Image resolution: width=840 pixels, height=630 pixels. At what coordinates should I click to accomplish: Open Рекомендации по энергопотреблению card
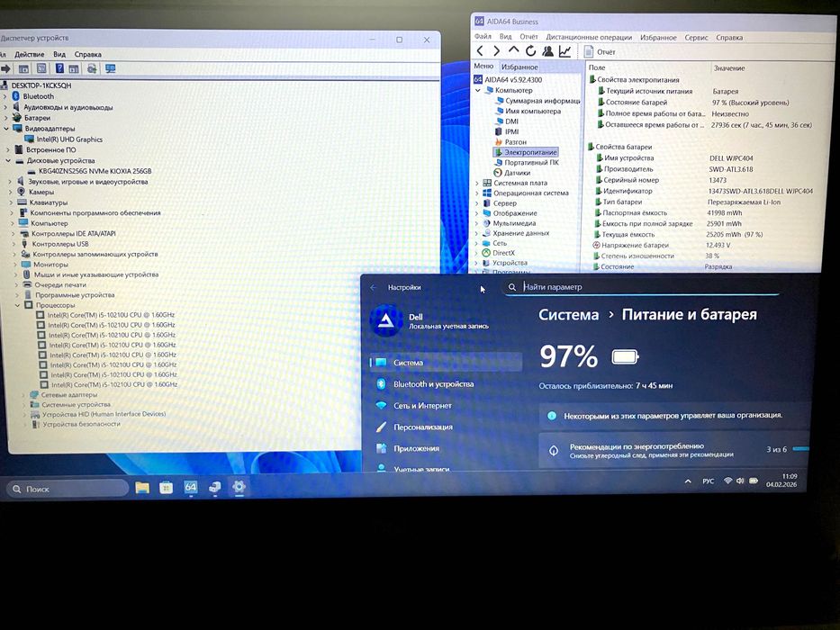[674, 450]
